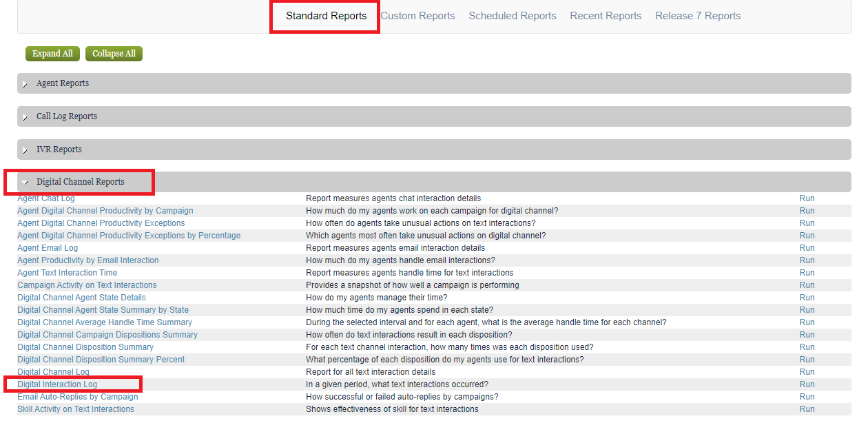Open Email Auto-Replies by Campaign report
Image resolution: width=868 pixels, height=423 pixels.
point(78,397)
